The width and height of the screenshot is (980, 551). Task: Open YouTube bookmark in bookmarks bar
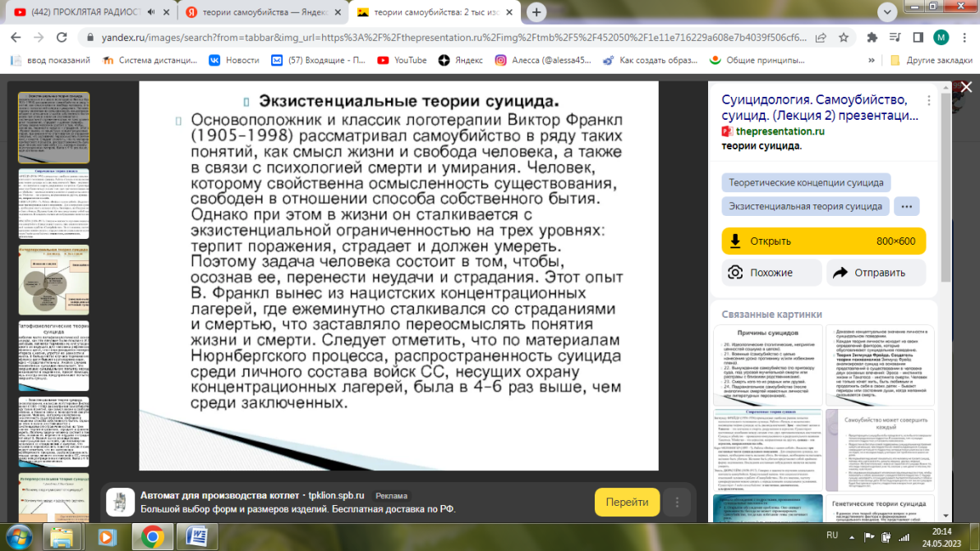402,61
